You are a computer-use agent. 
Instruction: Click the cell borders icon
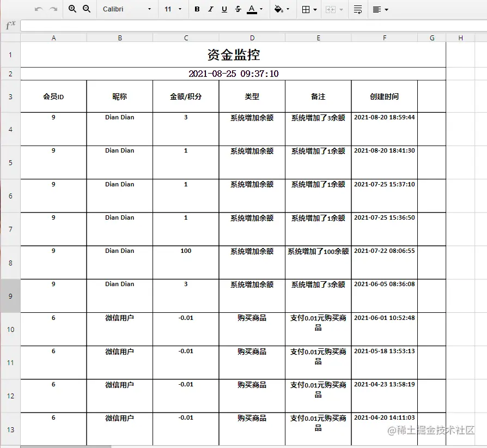click(x=306, y=10)
